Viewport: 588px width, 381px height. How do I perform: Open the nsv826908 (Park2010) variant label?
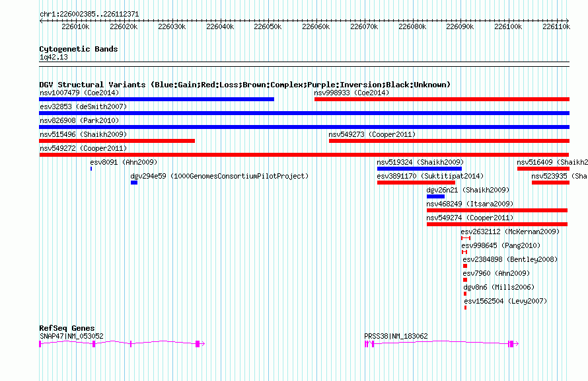[x=79, y=120]
